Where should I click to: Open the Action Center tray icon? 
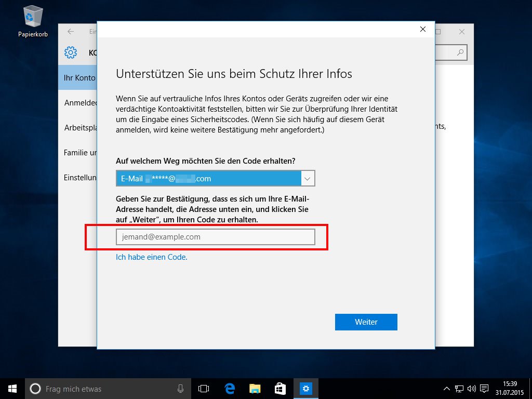(x=484, y=388)
